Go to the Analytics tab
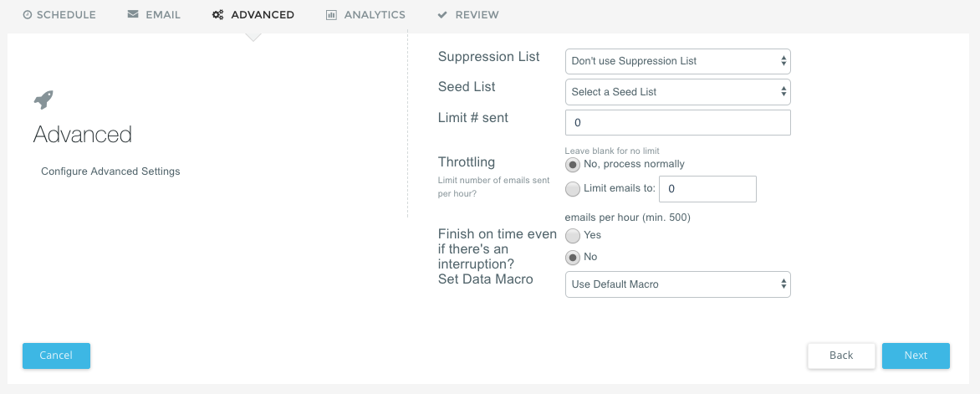Viewport: 980px width, 394px height. [x=374, y=15]
